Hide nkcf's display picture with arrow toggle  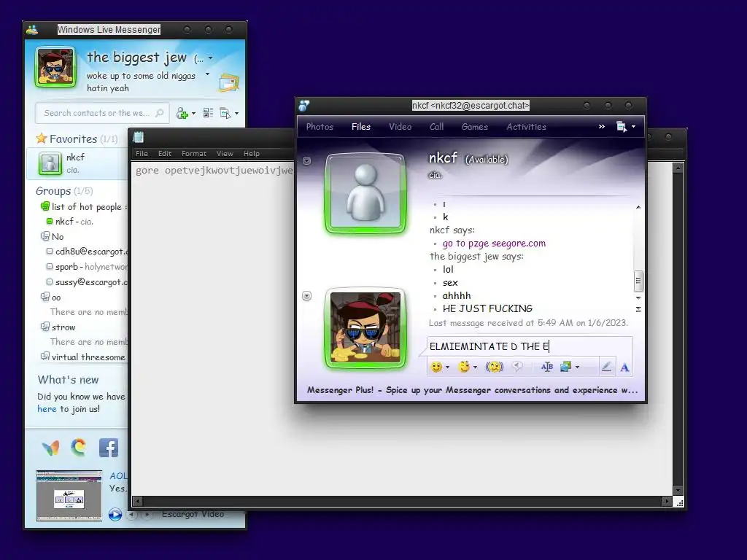[307, 161]
